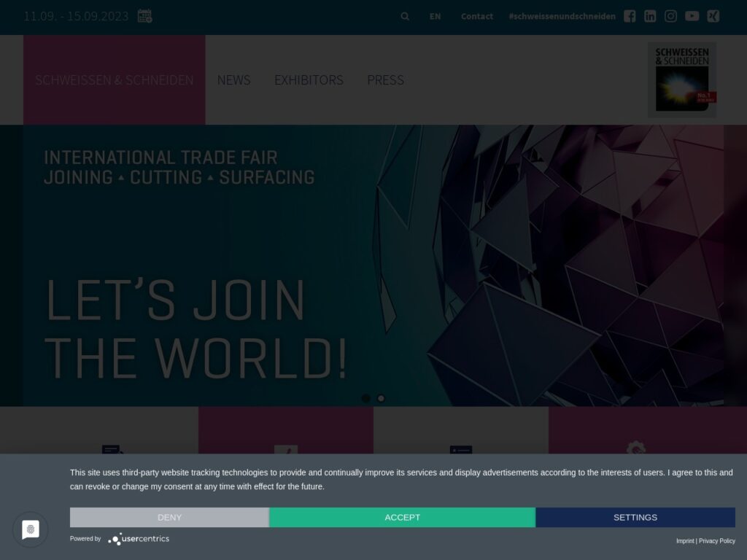
Task: Deny tracking with the DENY button
Action: [169, 517]
